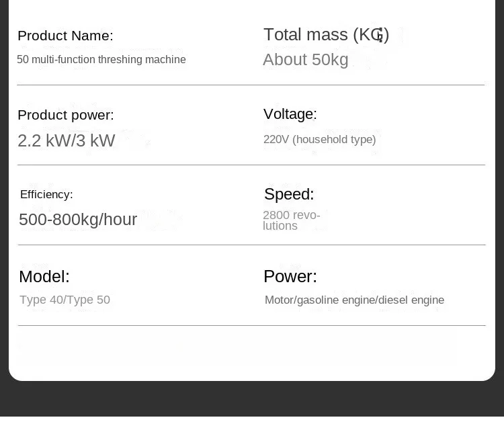Screen dimensions: 504x428
Task: Click the "Total mass (KG)" heading
Action: (x=326, y=35)
